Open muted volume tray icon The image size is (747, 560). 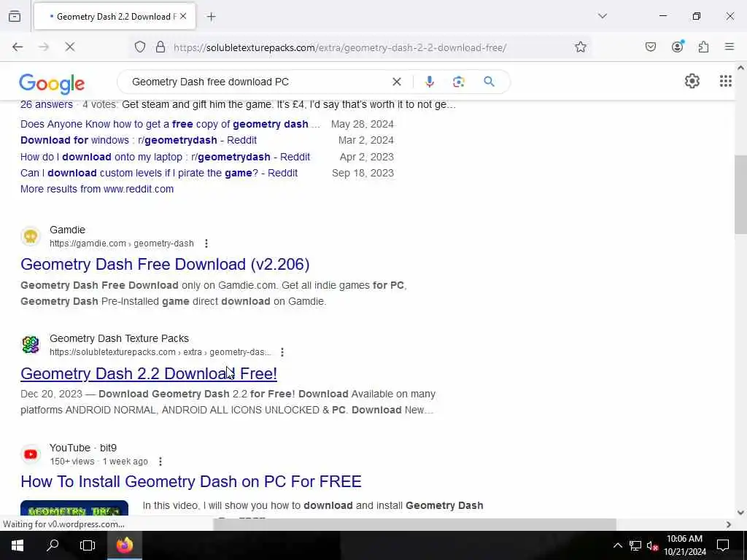tap(652, 545)
